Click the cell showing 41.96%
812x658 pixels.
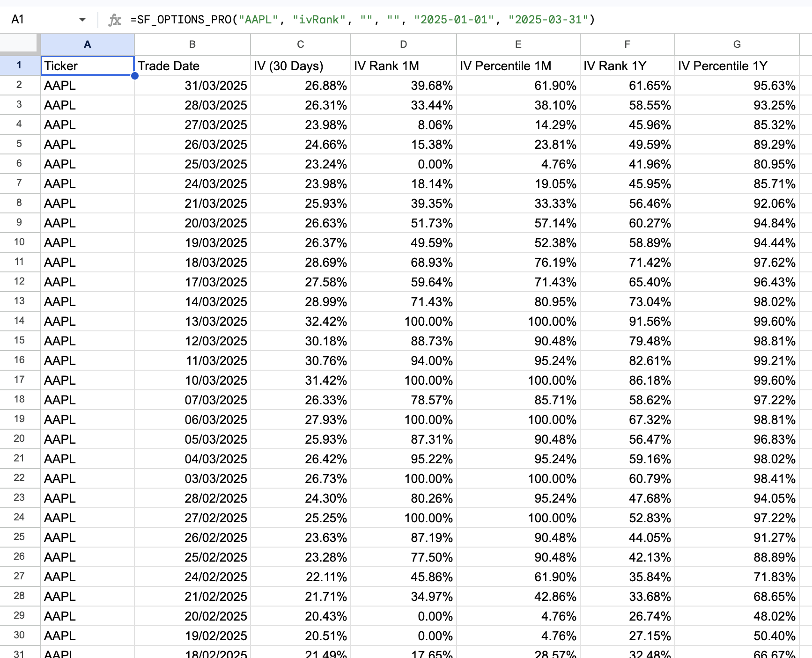(627, 164)
